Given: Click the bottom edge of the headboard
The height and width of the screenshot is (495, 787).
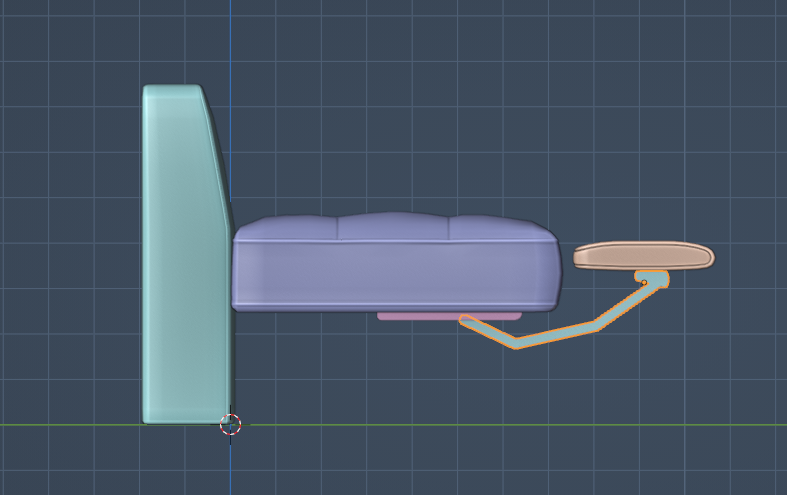Looking at the screenshot, I should (185, 421).
